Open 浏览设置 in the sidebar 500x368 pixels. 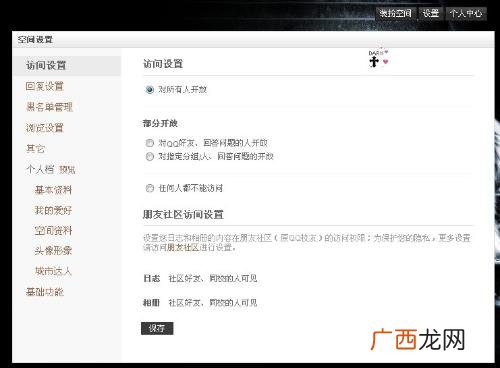click(x=45, y=128)
